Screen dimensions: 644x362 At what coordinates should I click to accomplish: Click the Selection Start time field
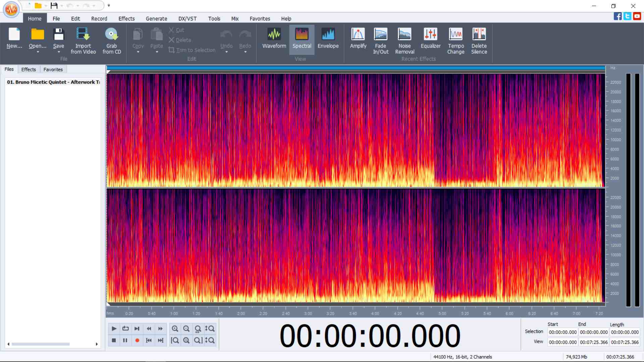pyautogui.click(x=562, y=332)
